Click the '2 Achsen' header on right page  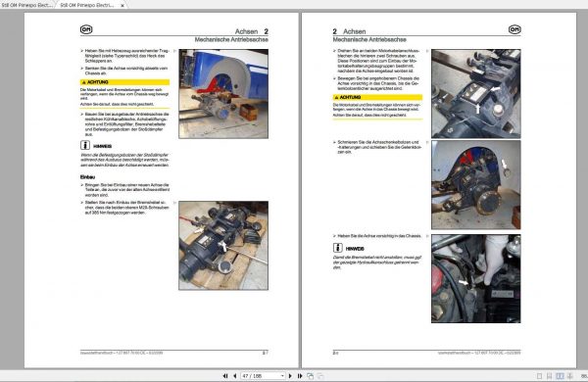[x=349, y=31]
